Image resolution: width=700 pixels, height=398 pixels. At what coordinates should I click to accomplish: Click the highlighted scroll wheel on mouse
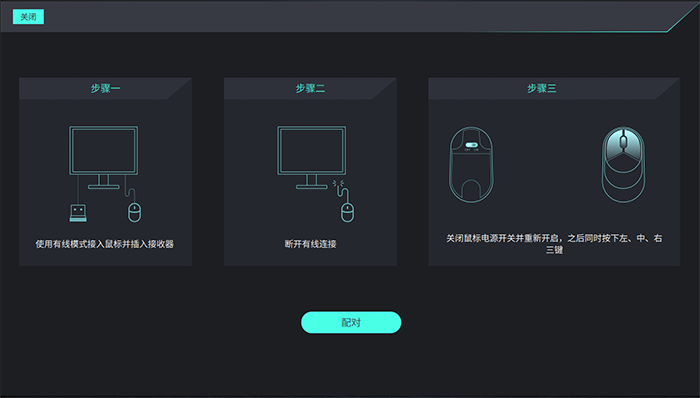coord(623,141)
